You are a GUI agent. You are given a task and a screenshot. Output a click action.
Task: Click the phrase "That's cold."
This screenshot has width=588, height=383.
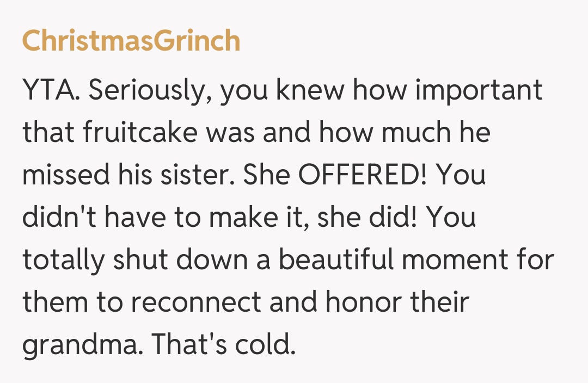tap(223, 345)
